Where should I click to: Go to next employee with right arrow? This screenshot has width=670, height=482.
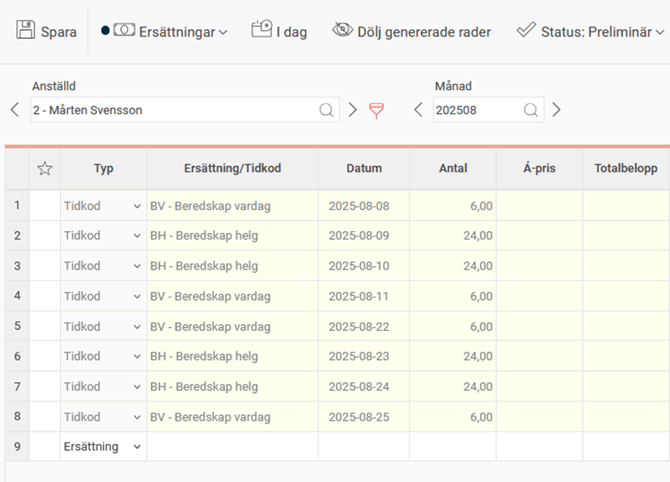point(353,110)
